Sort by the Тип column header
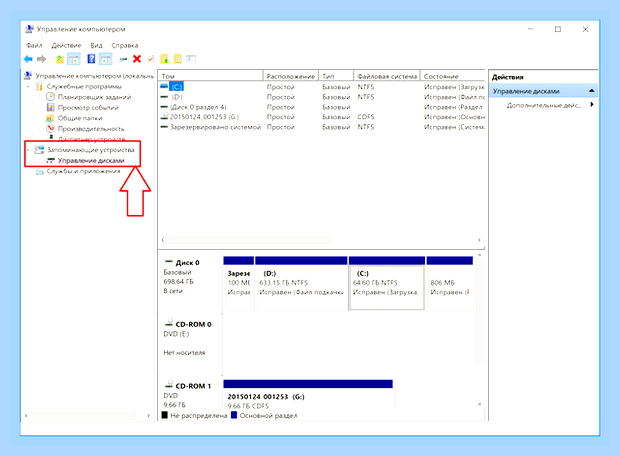Image resolution: width=620 pixels, height=456 pixels. (x=336, y=76)
